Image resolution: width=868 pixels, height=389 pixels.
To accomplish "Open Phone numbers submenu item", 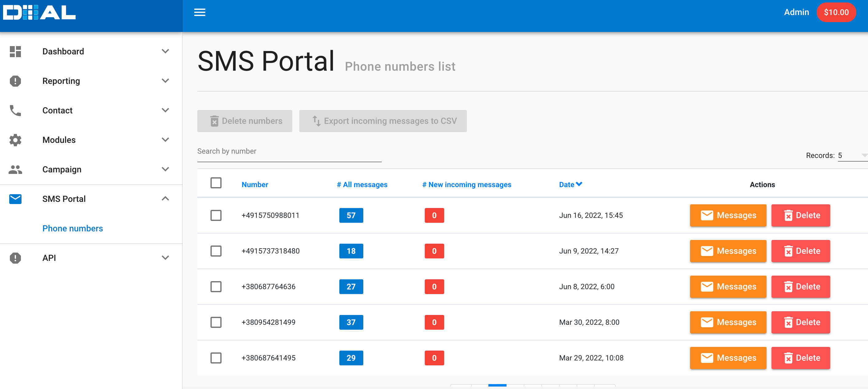I will 73,228.
